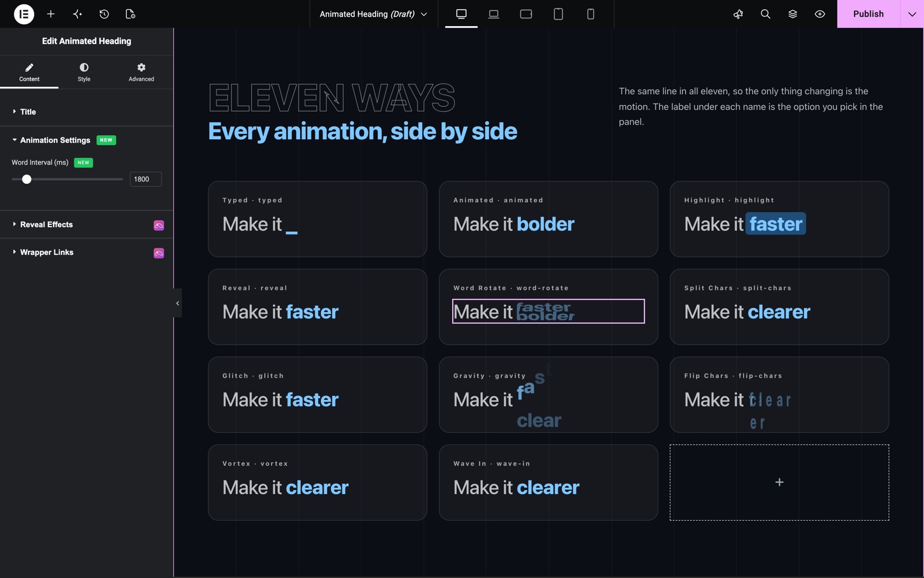
Task: Open the publish options arrow dropdown
Action: pyautogui.click(x=912, y=14)
